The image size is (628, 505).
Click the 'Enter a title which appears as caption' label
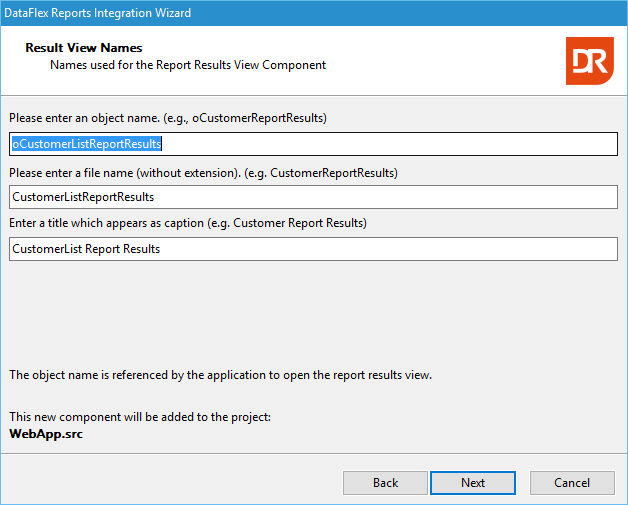click(188, 223)
